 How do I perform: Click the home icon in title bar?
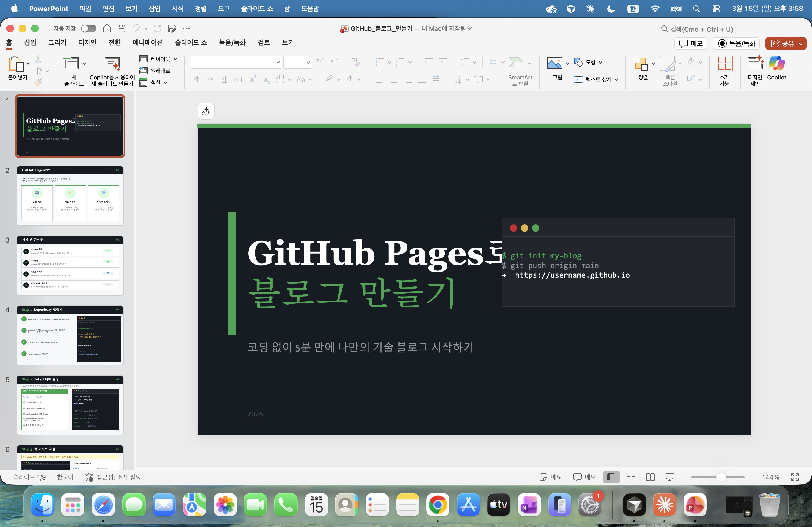[x=107, y=28]
